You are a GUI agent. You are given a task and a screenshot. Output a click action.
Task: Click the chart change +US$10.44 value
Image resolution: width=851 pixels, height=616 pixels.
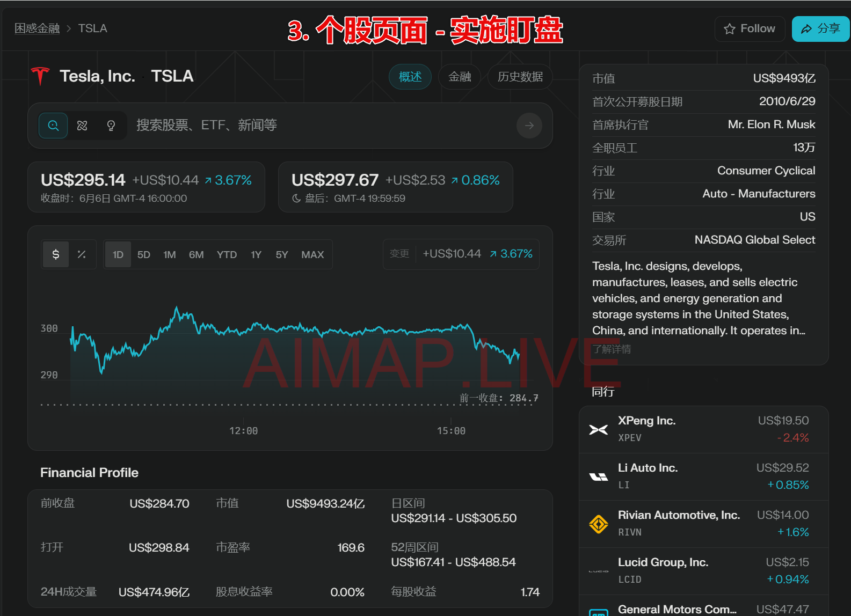point(452,254)
